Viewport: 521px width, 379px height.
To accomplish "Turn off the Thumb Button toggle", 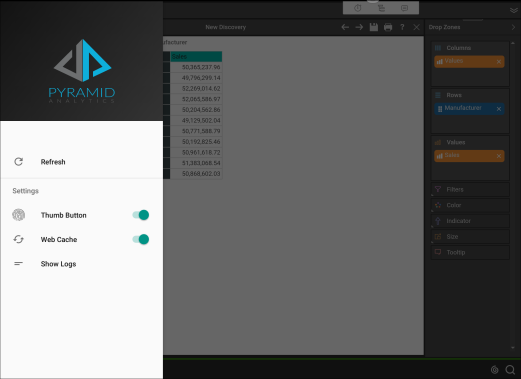I will point(141,215).
